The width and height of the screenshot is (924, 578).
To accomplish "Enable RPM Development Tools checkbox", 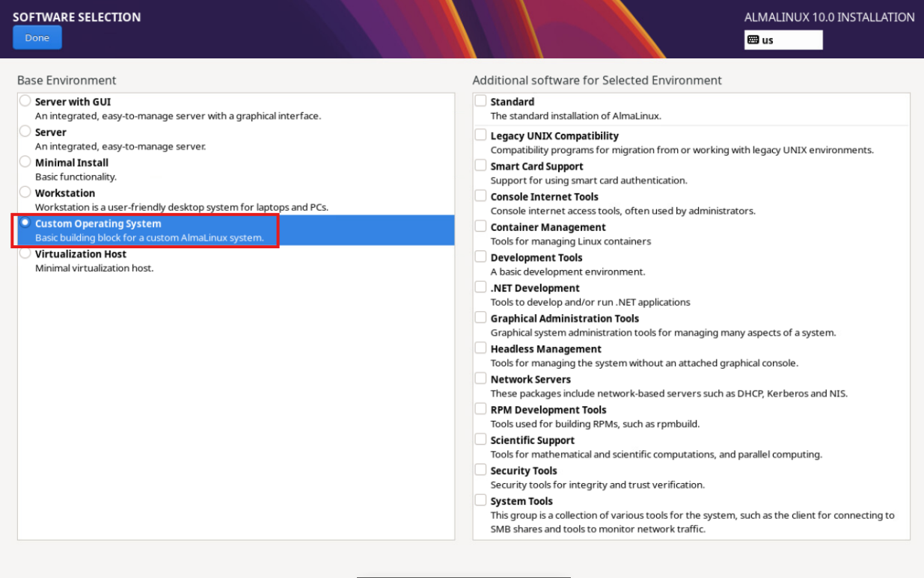I will click(x=480, y=409).
